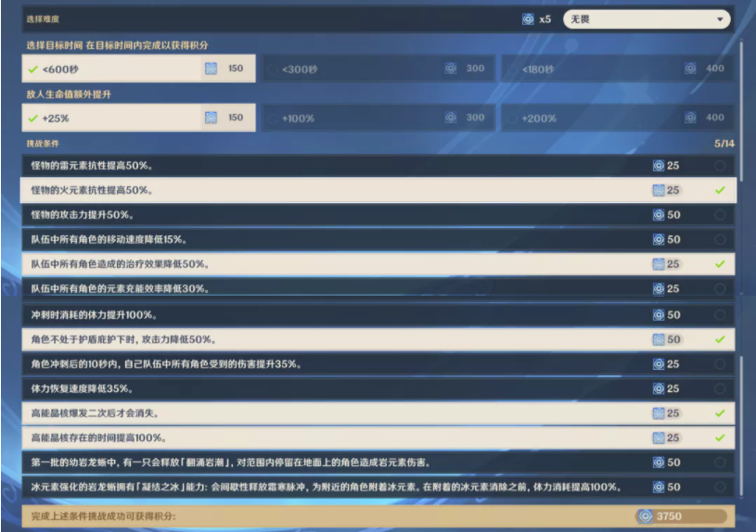Click the 完成上述条件挑战成功可获得积分 text
Screen dimensions: 756x532
[104, 516]
